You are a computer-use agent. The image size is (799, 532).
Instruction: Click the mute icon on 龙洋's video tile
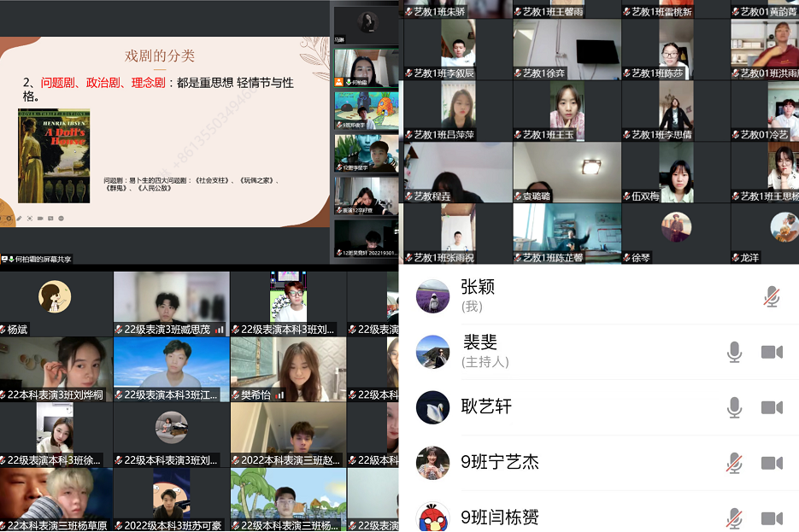pos(734,257)
